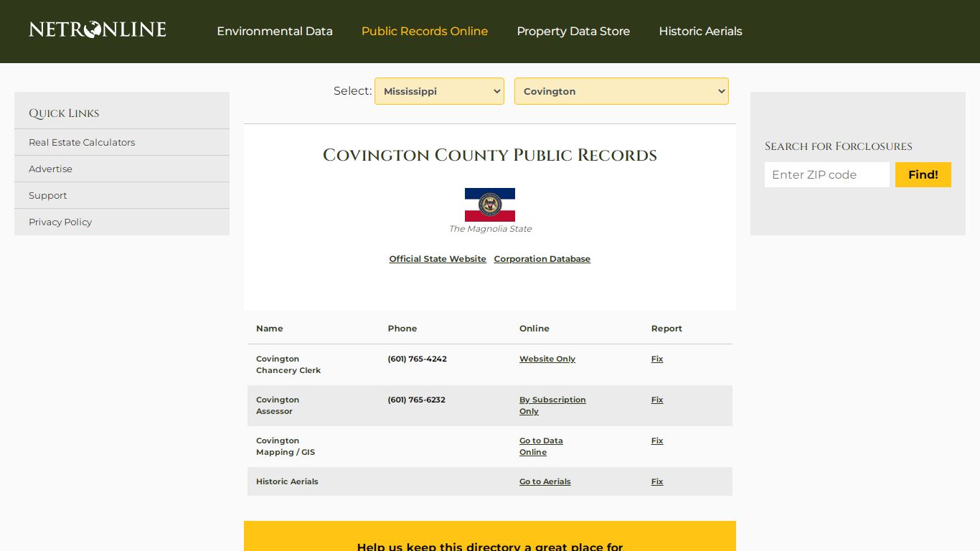Click Fix for Covington Assessor
Viewport: 980px width, 551px height.
(x=657, y=400)
